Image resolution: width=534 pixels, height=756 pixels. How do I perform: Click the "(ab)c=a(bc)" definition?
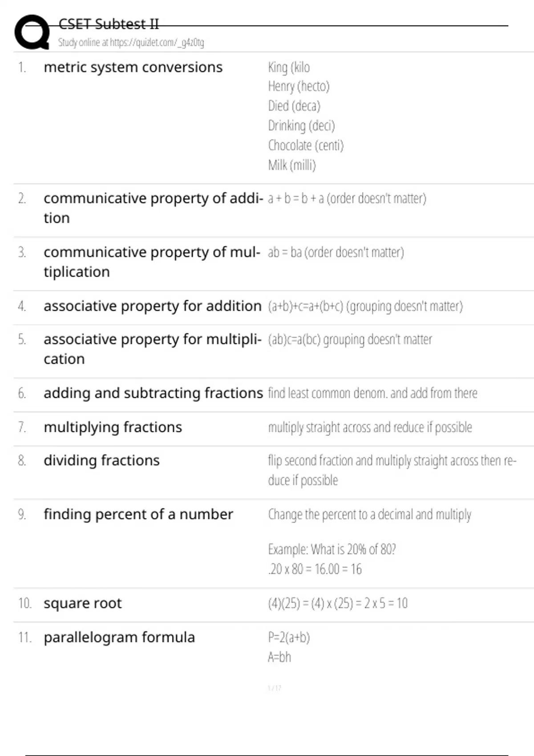[x=350, y=340]
